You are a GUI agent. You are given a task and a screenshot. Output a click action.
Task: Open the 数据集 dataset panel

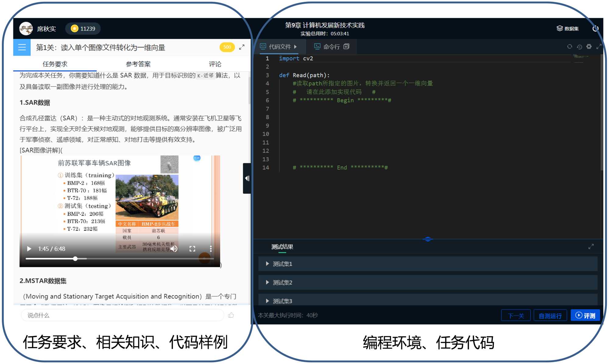click(x=568, y=29)
